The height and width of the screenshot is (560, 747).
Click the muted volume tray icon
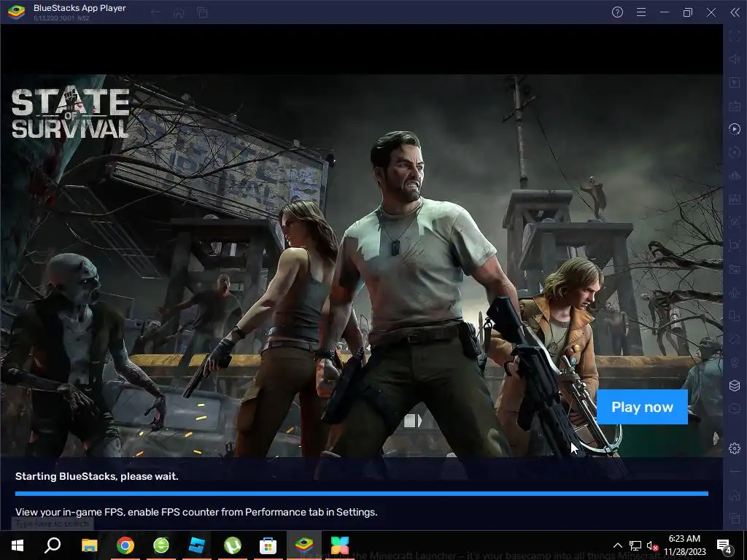point(652,545)
